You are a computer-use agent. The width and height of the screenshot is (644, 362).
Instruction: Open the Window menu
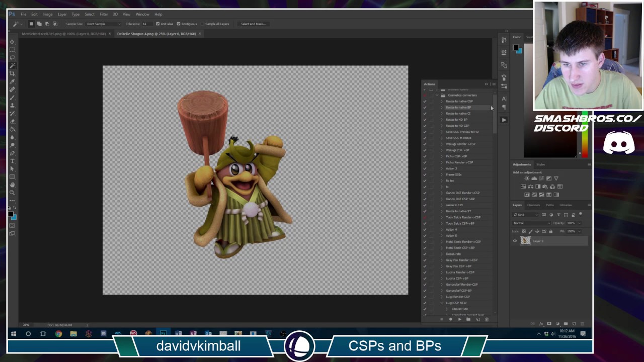(x=142, y=14)
